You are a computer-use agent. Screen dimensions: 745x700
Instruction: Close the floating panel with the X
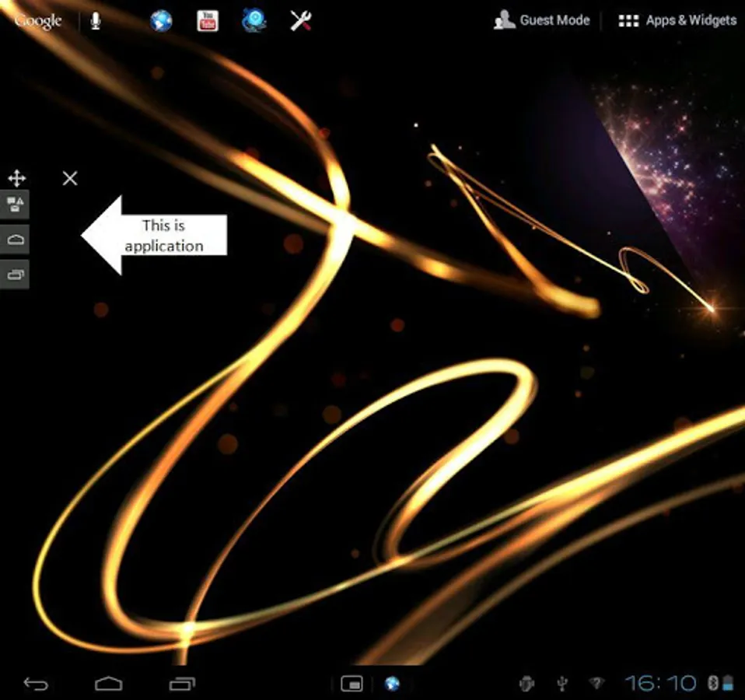coord(70,178)
